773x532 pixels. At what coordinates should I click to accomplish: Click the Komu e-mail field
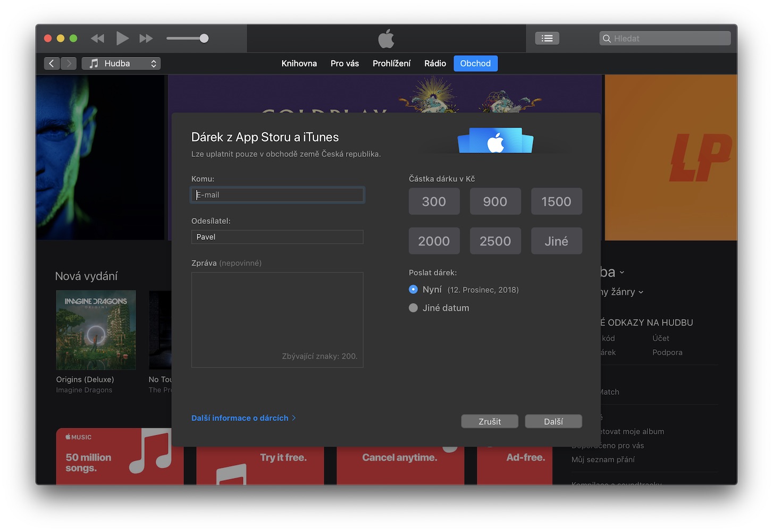click(278, 195)
